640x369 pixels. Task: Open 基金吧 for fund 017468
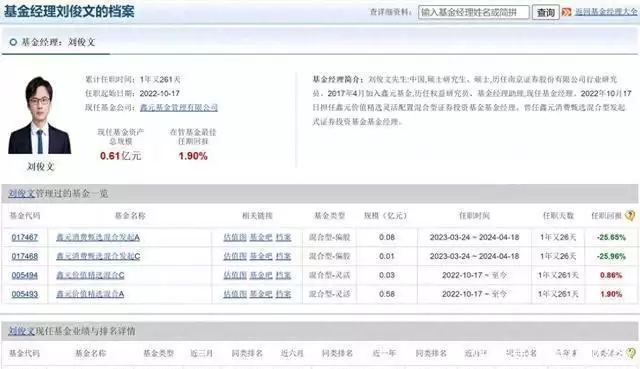pyautogui.click(x=261, y=256)
